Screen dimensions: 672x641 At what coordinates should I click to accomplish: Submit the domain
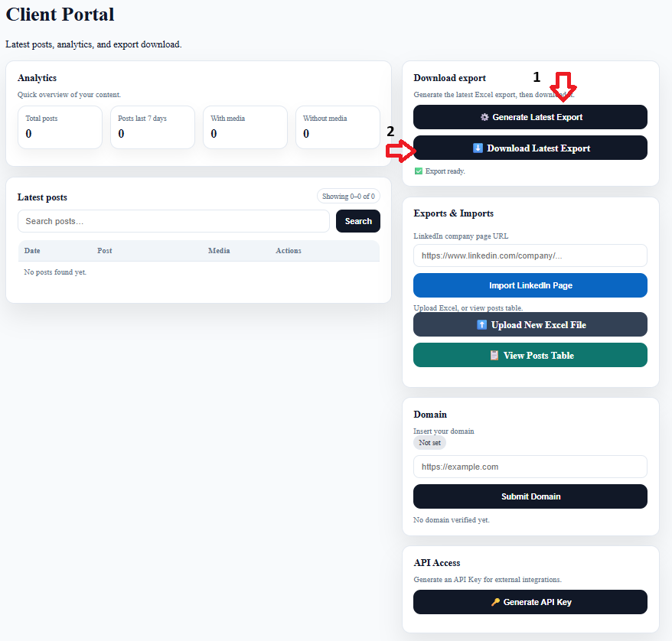(530, 496)
